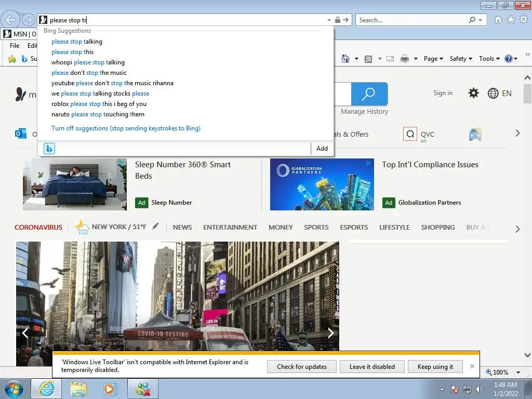This screenshot has height=399, width=532.
Task: Show next slide with carousel right arrow
Action: [331, 333]
